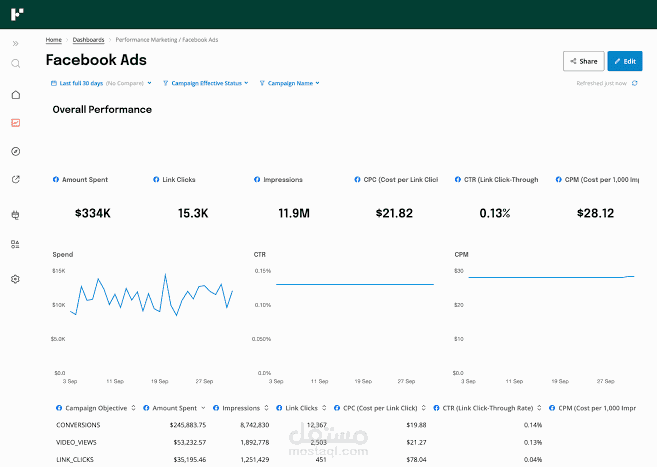Click the 8,742,830 impressions cell
This screenshot has height=467, width=657.
point(255,425)
